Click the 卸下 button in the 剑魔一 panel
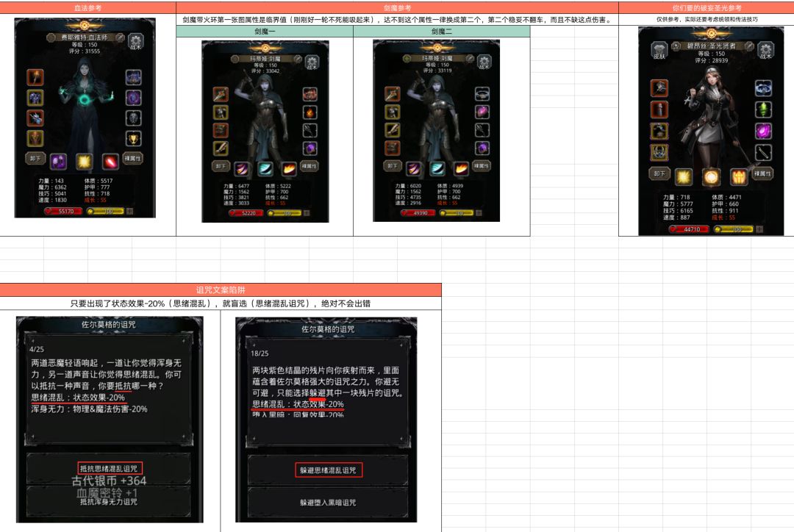794x532 pixels. point(221,166)
